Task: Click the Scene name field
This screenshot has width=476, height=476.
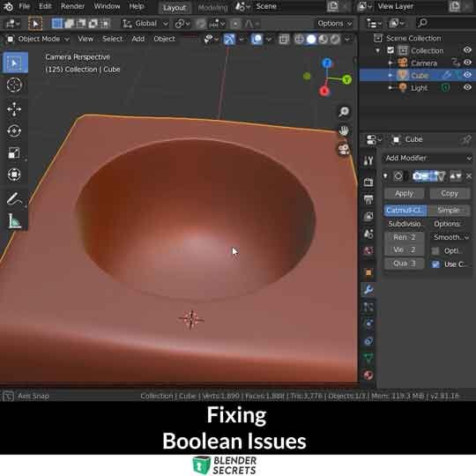Action: point(288,6)
